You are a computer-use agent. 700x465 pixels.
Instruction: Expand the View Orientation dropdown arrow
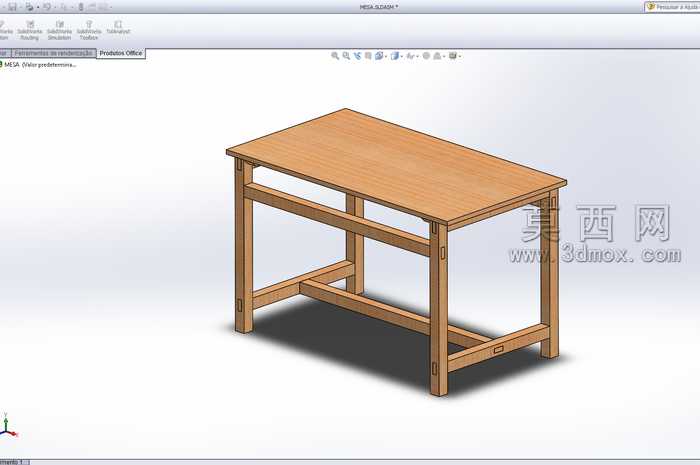(x=386, y=56)
